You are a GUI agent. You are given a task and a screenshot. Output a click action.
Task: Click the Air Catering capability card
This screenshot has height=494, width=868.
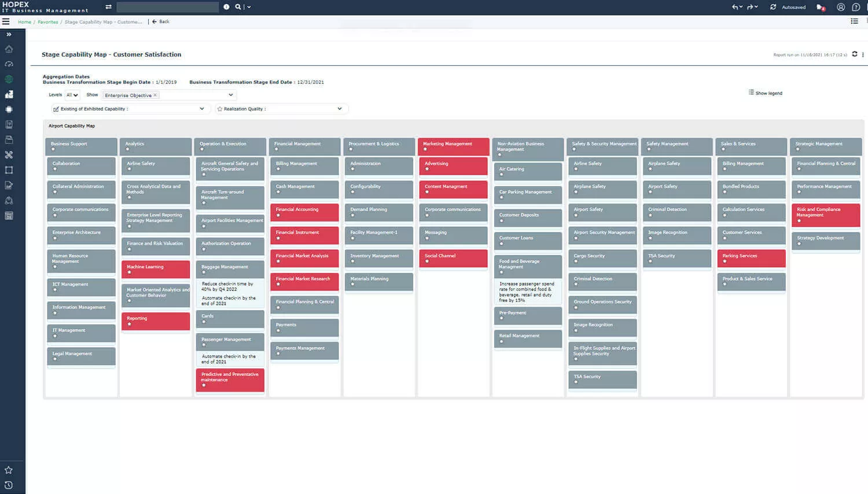pyautogui.click(x=528, y=172)
